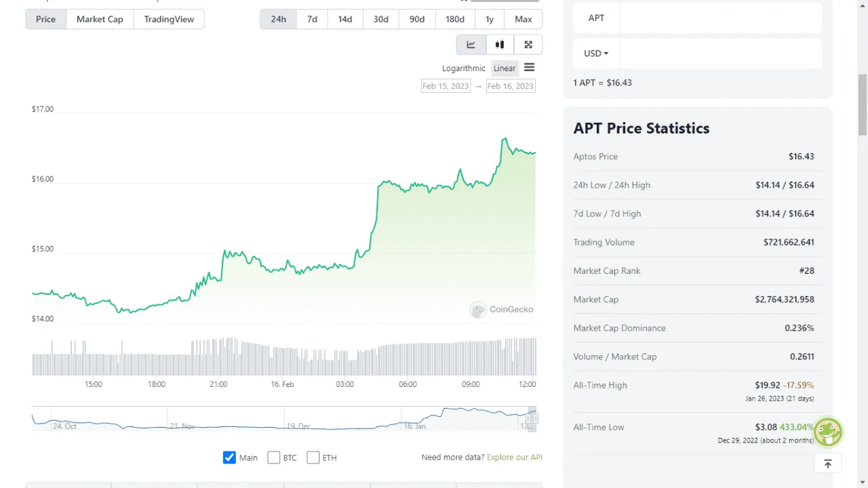Image resolution: width=868 pixels, height=488 pixels.
Task: Enable the ETH comparison checkbox
Action: click(313, 457)
